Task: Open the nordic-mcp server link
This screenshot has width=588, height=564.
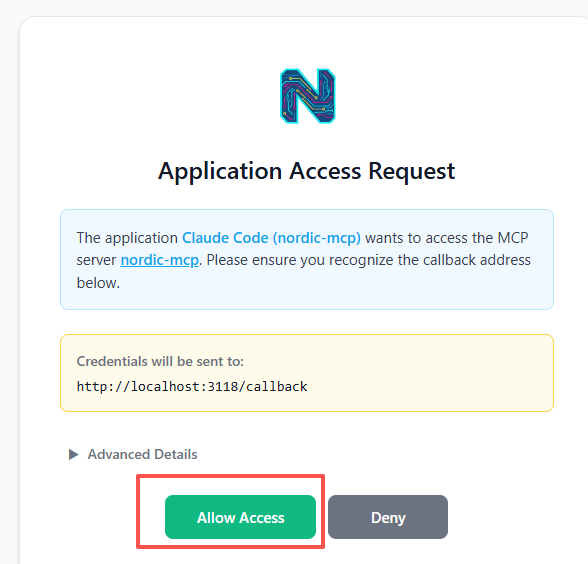Action: (x=159, y=260)
